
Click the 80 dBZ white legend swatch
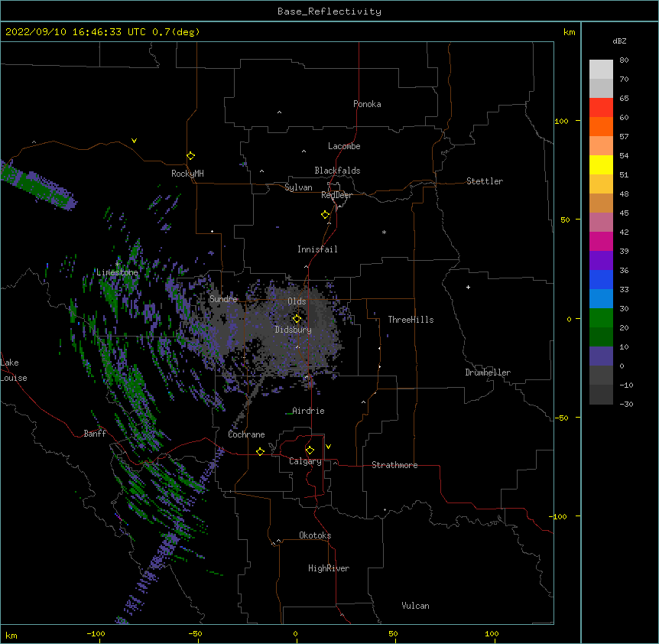coord(601,70)
